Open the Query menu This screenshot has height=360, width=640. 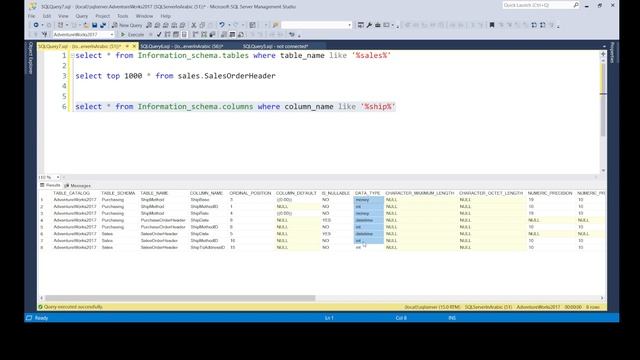[x=82, y=16]
